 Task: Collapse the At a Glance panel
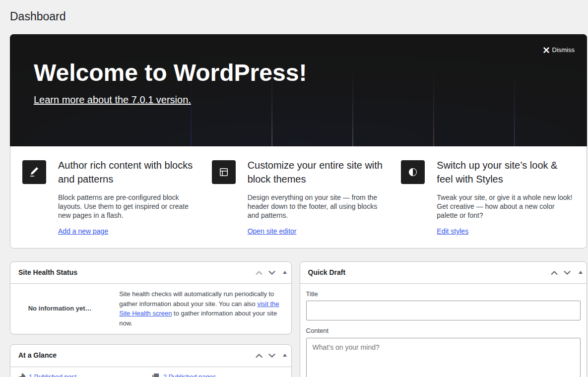pyautogui.click(x=285, y=355)
